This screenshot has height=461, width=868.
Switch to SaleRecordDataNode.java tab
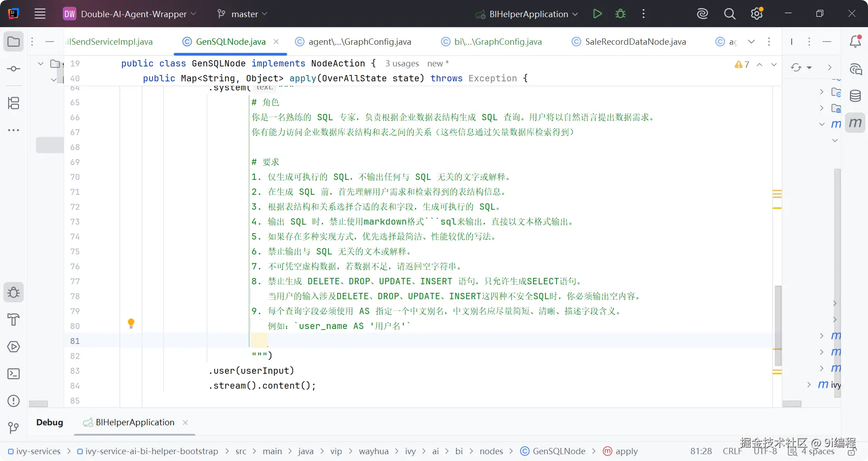pyautogui.click(x=629, y=42)
